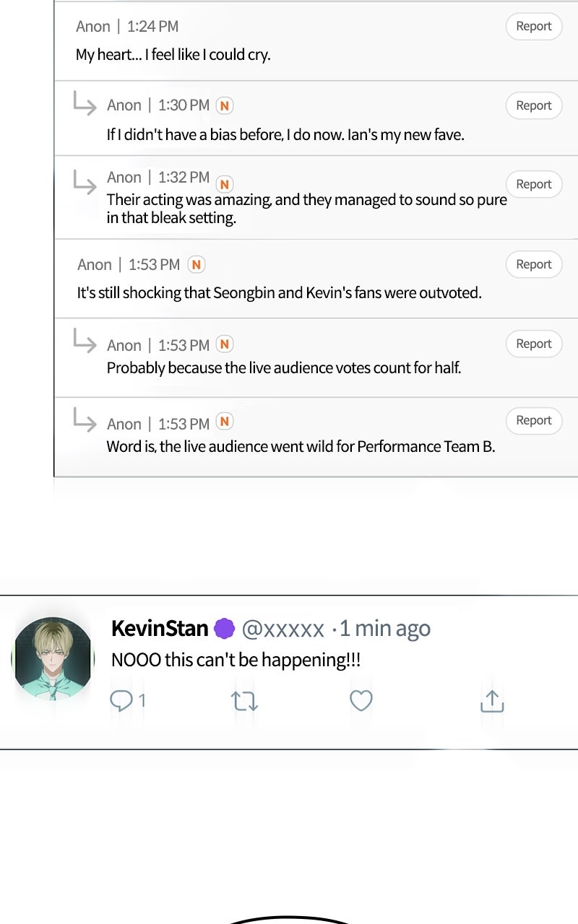Viewport: 578px width, 924px height.
Task: Click the N badge on the Performance Team B reply
Action: coord(225,422)
